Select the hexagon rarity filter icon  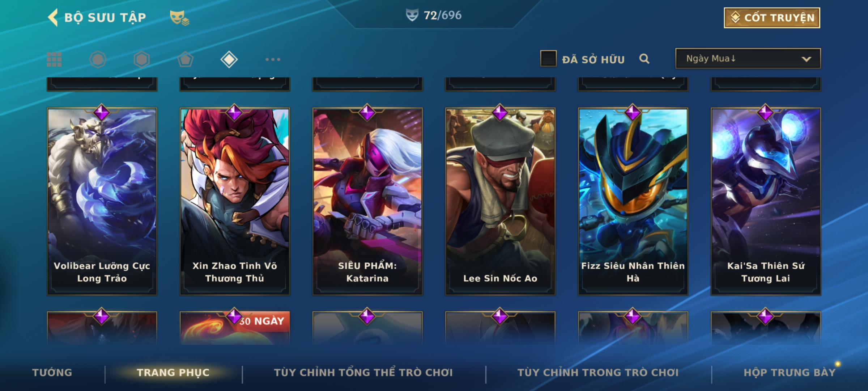coord(141,59)
